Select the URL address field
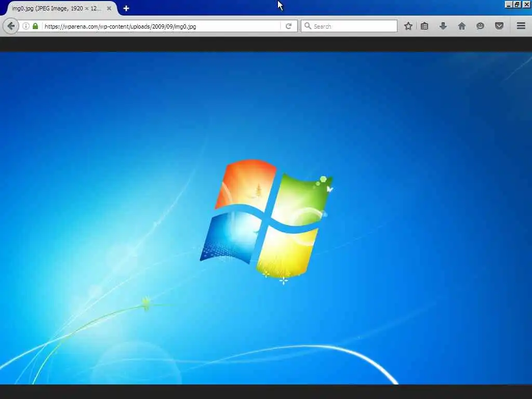The image size is (532, 399). tap(162, 26)
